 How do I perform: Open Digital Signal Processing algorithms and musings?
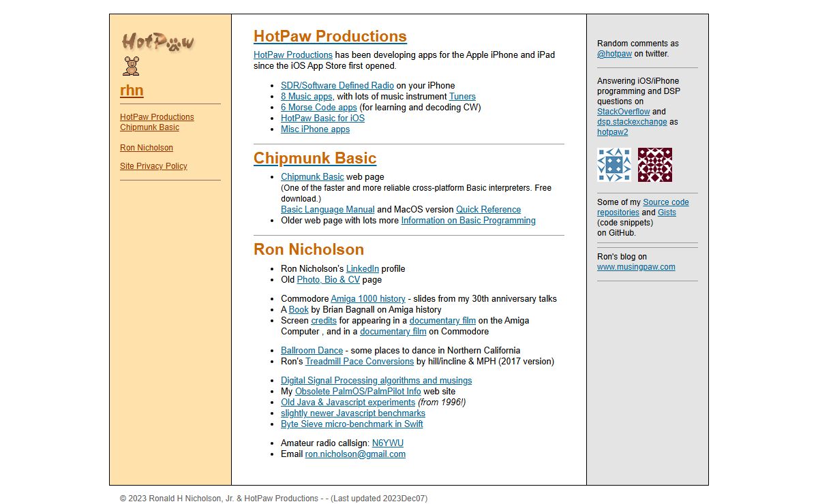tap(376, 381)
